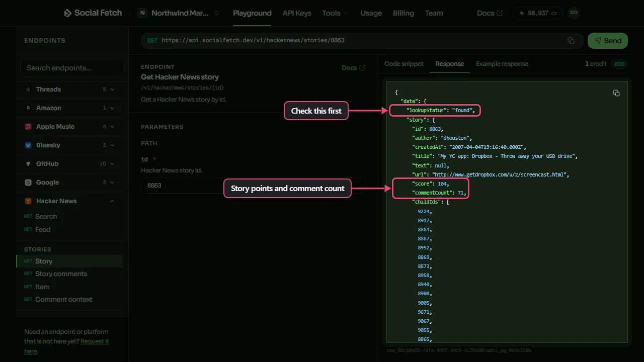The height and width of the screenshot is (362, 644).
Task: Open the Northwind workspace switcher dropdown
Action: click(179, 13)
